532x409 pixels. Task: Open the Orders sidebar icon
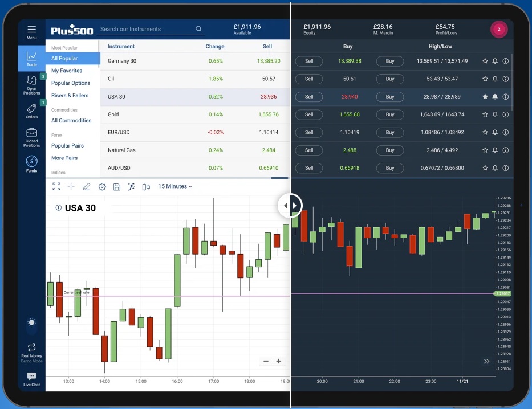31,111
